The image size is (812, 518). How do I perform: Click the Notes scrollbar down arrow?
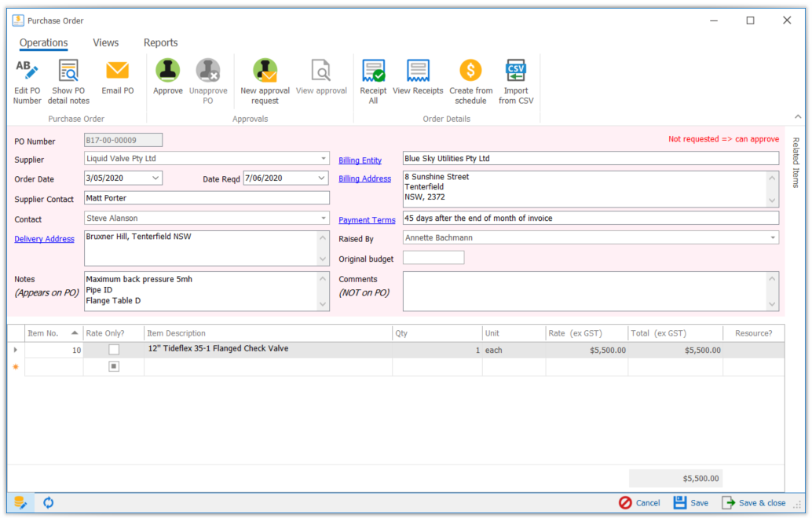click(323, 304)
